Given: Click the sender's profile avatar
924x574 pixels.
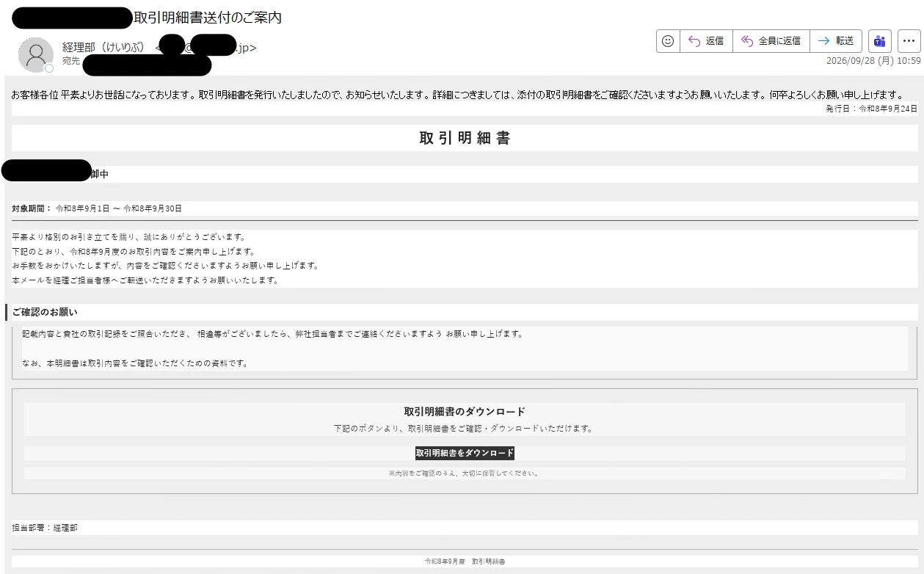Looking at the screenshot, I should 35,54.
